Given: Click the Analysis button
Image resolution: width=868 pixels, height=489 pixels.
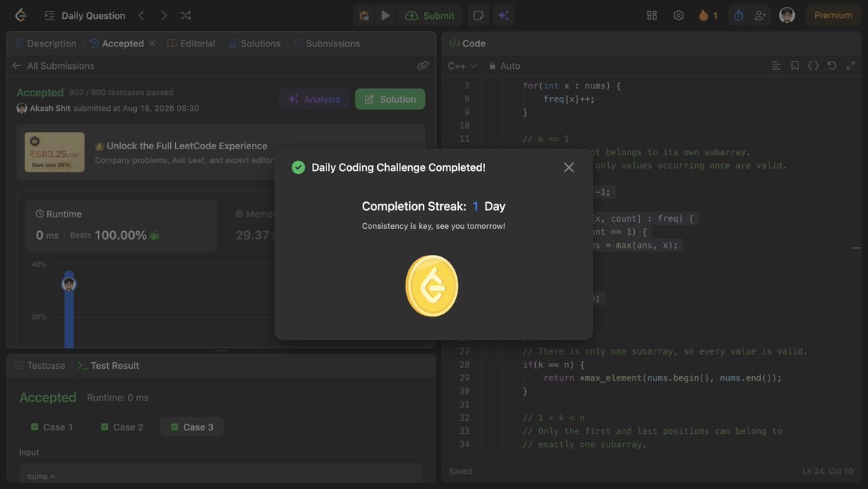Looking at the screenshot, I should click(x=314, y=99).
